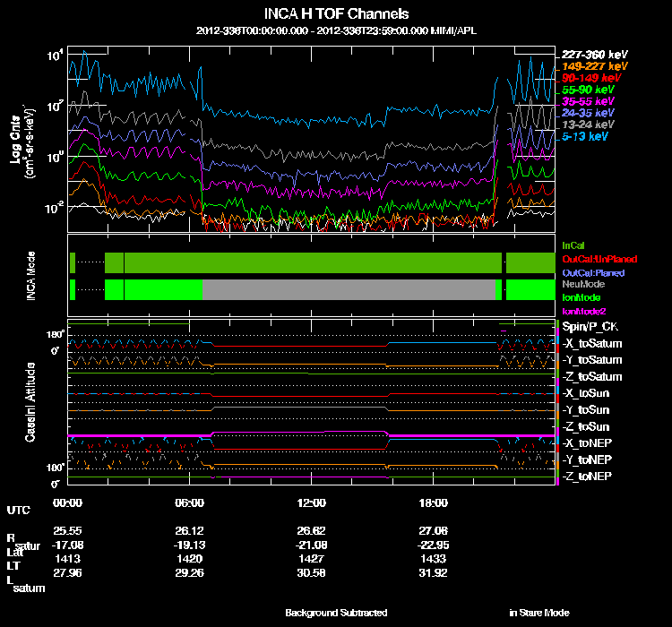Screen dimensions: 672x627
Task: Click the -X_toSaturn attitude label
Action: (592, 344)
